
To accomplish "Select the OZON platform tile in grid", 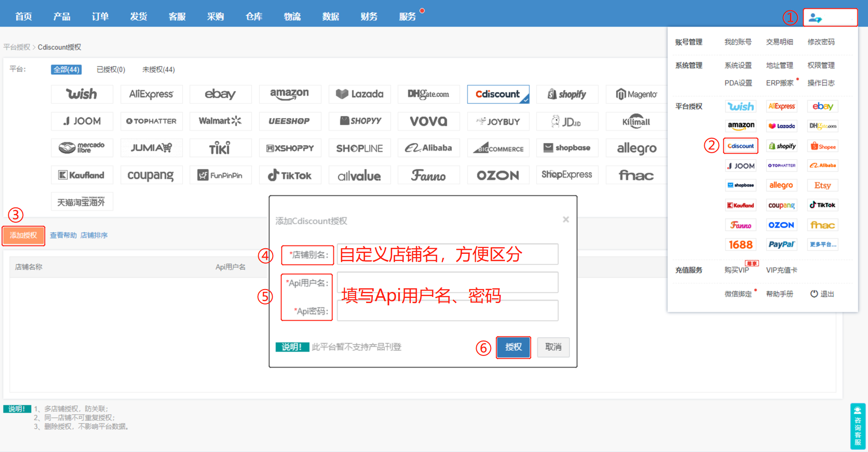I will [498, 175].
